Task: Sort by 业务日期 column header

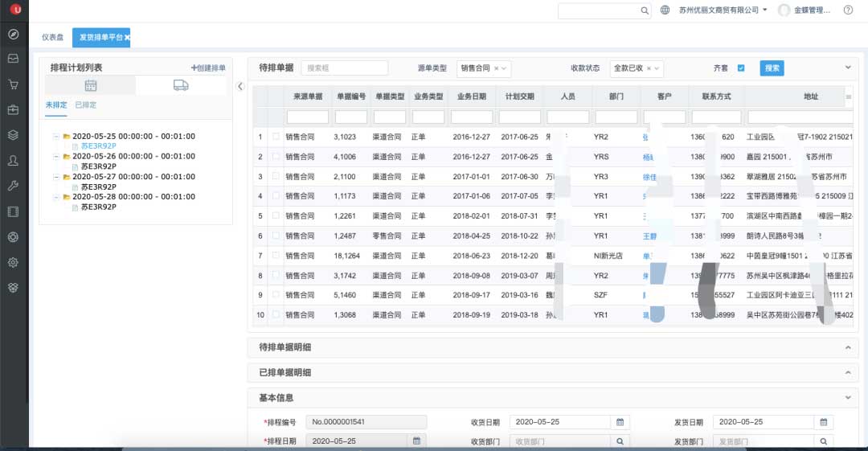Action: tap(472, 96)
